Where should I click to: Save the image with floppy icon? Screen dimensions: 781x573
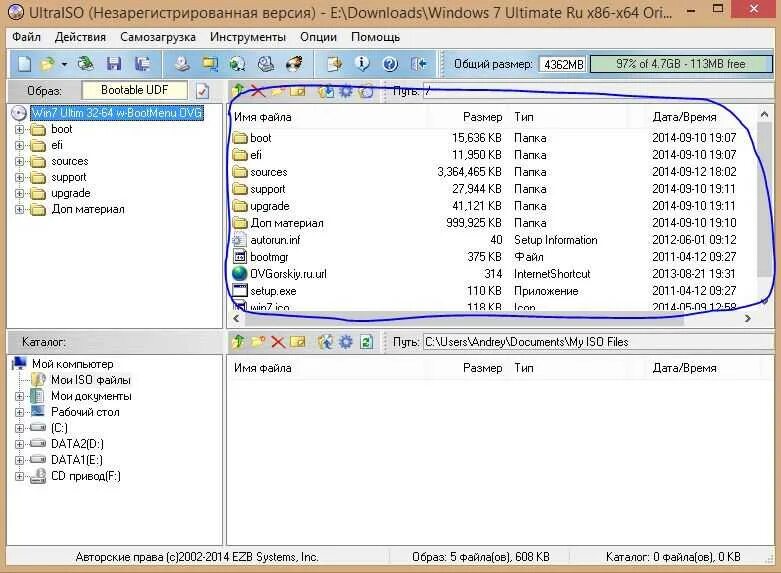[114, 64]
